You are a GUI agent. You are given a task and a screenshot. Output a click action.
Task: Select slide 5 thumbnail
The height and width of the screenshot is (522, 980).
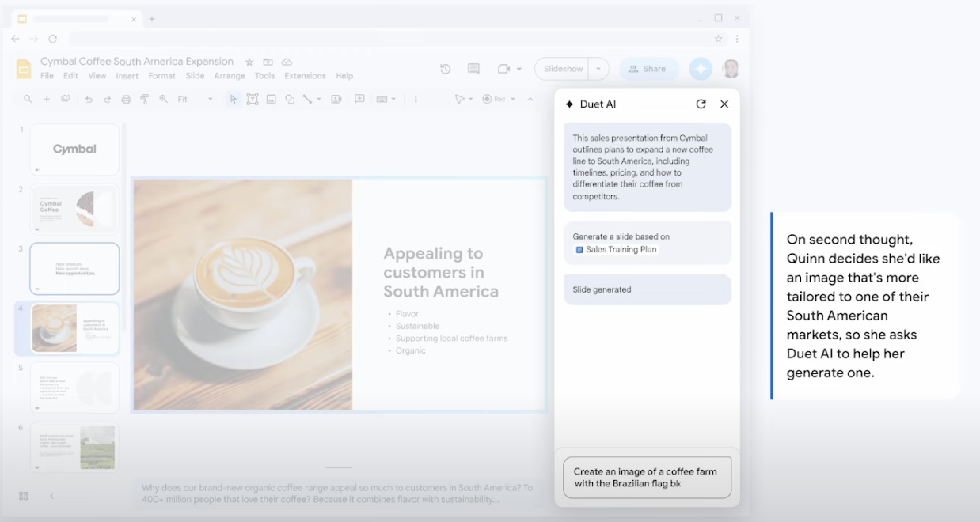[74, 388]
